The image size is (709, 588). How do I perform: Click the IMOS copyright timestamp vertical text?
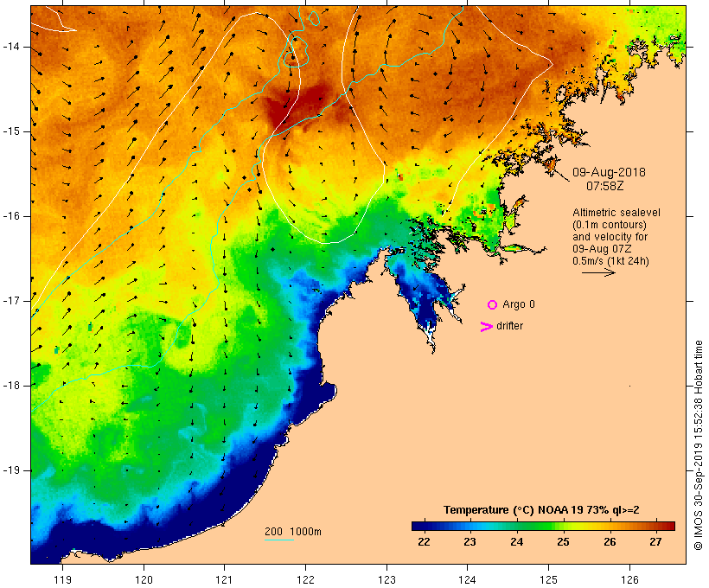tap(698, 445)
